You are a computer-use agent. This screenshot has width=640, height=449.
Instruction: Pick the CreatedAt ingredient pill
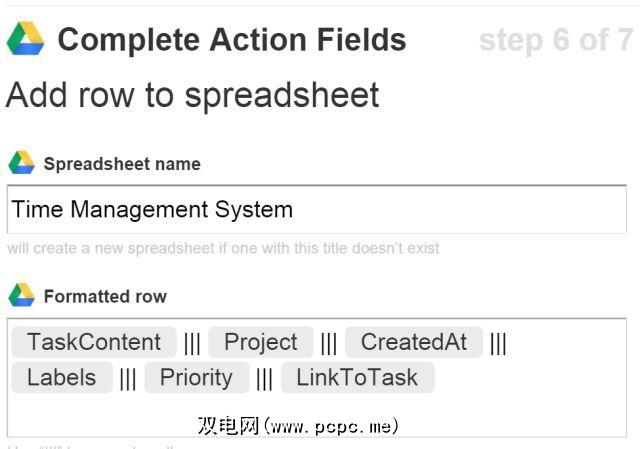tap(413, 342)
